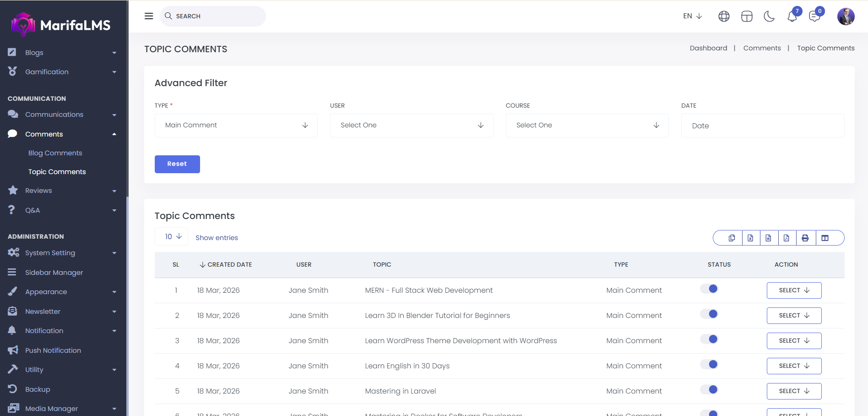Go to Dashboard via breadcrumb link

click(708, 48)
